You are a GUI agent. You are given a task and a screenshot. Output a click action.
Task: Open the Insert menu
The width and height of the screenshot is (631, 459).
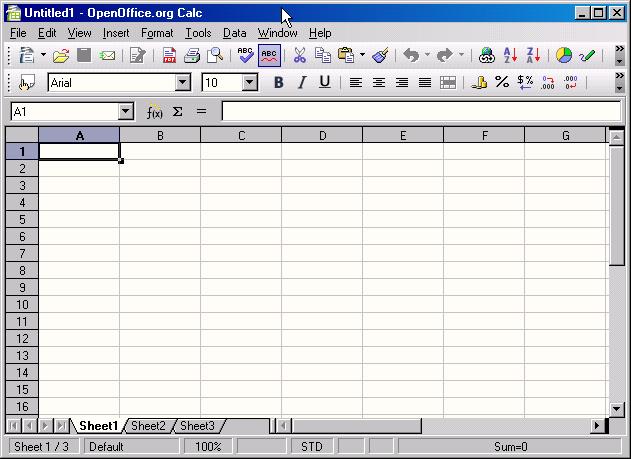pos(116,33)
